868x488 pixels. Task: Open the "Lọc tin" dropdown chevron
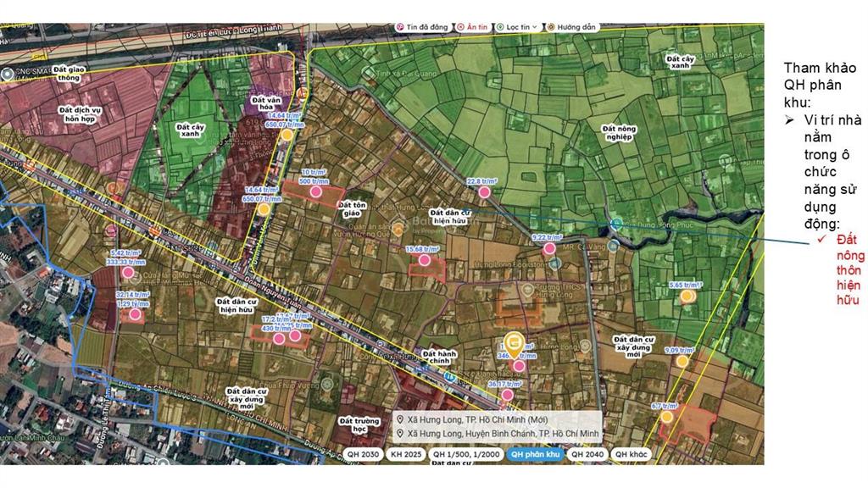535,26
